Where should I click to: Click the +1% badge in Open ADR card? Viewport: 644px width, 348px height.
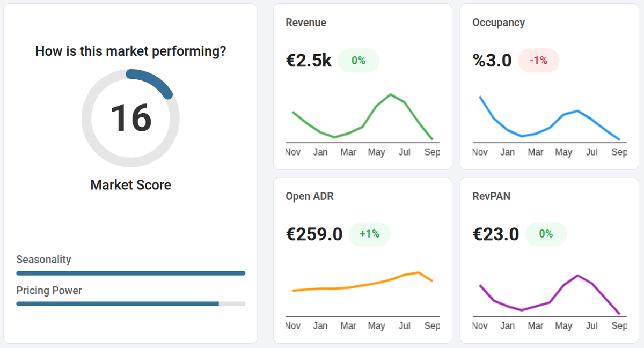tap(369, 234)
